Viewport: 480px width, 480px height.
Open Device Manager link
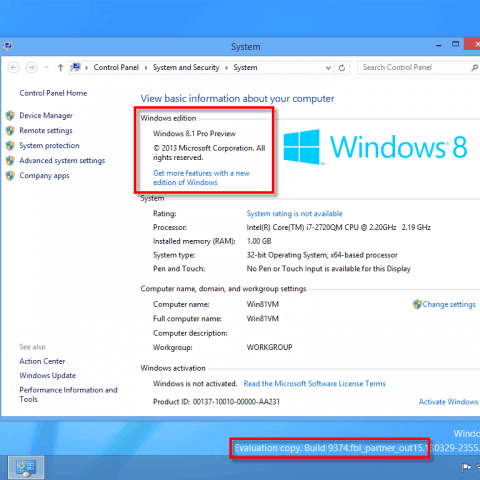(x=46, y=116)
